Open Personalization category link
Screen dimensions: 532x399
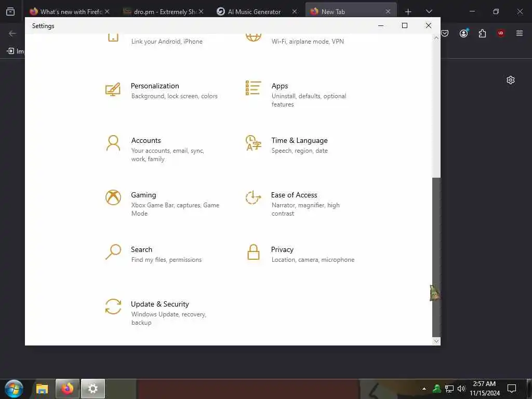[155, 86]
